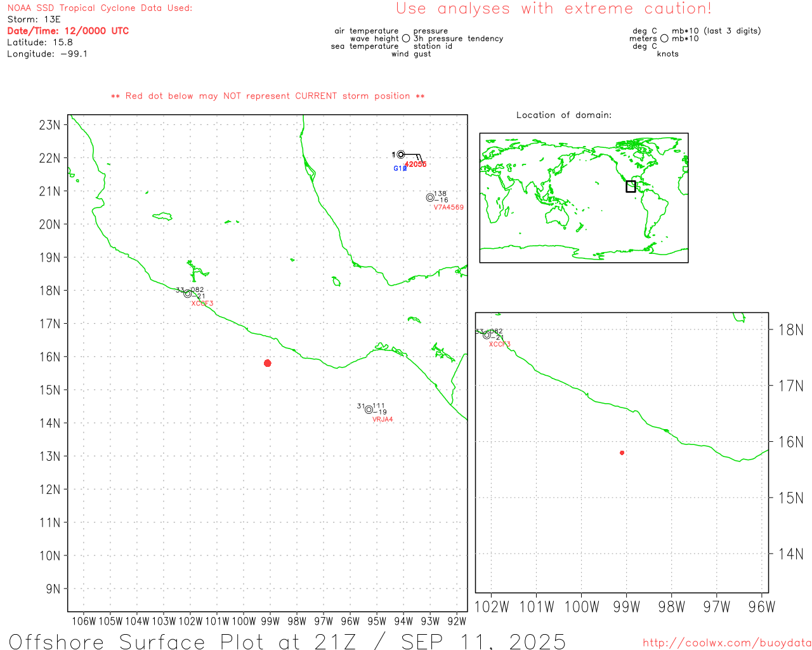Open the world domain location map
This screenshot has height=650, width=812.
pos(584,197)
